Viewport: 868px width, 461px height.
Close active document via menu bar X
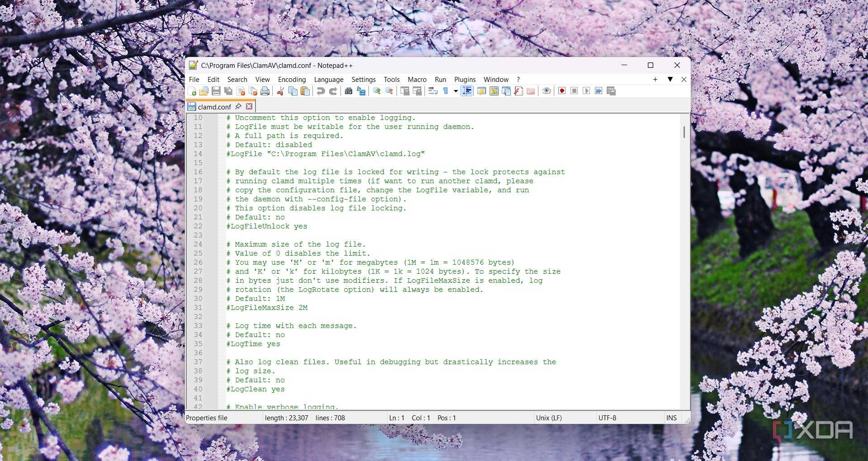click(684, 80)
